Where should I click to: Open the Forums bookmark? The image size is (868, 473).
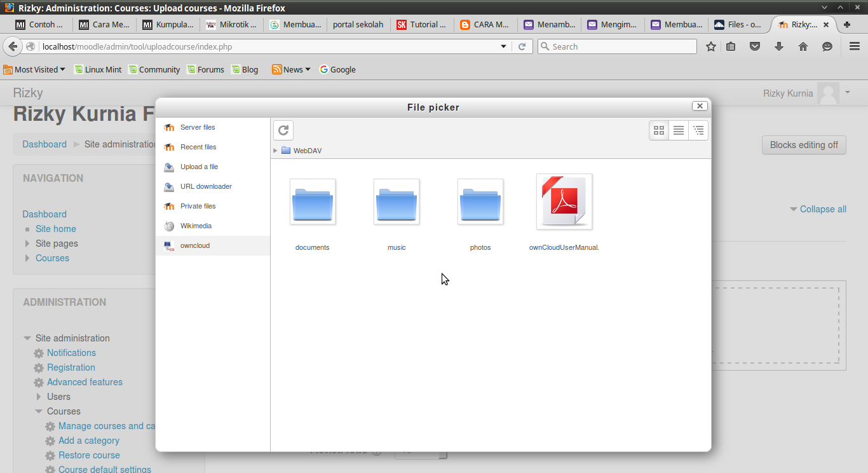point(205,69)
